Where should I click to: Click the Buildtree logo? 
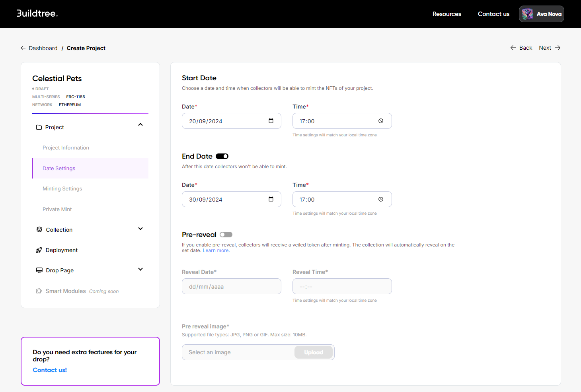[x=37, y=14]
